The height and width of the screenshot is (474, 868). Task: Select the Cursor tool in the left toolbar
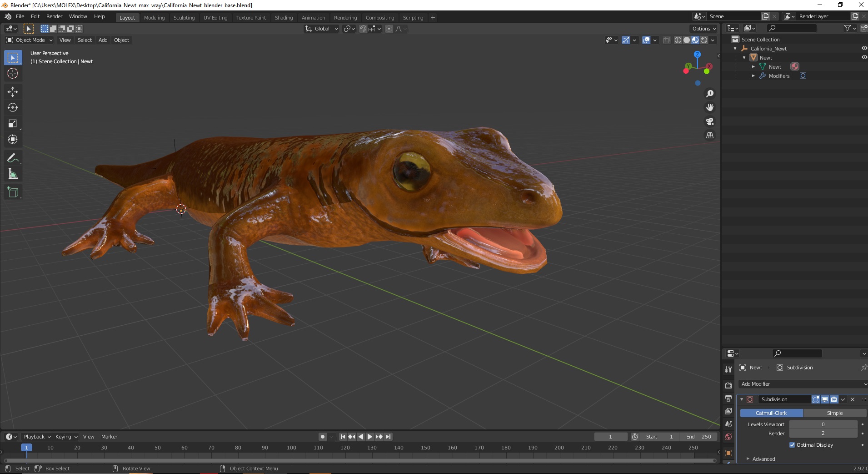(x=13, y=73)
